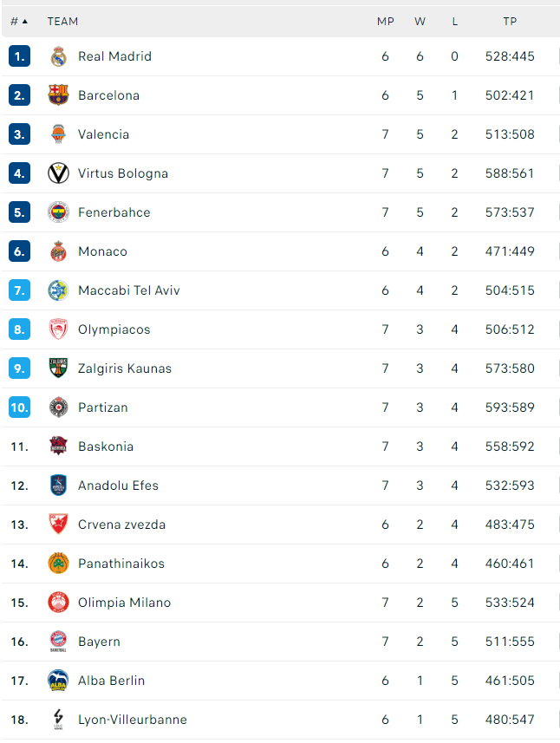Click the Panathinaikos green clover logo
Viewport: 560px width, 743px height.
[58, 564]
